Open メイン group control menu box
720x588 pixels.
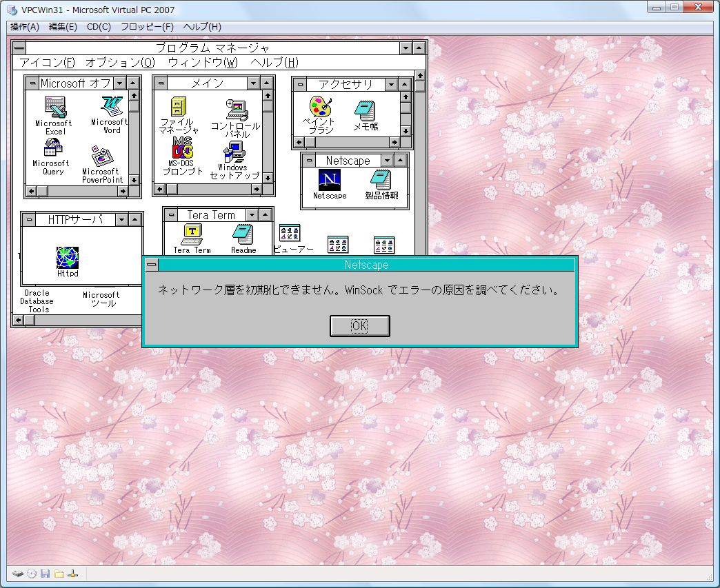(x=161, y=83)
